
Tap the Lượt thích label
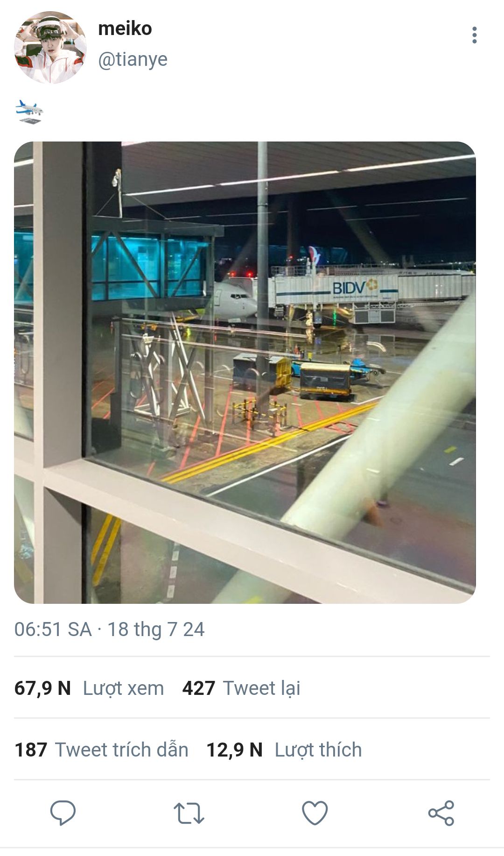(318, 750)
